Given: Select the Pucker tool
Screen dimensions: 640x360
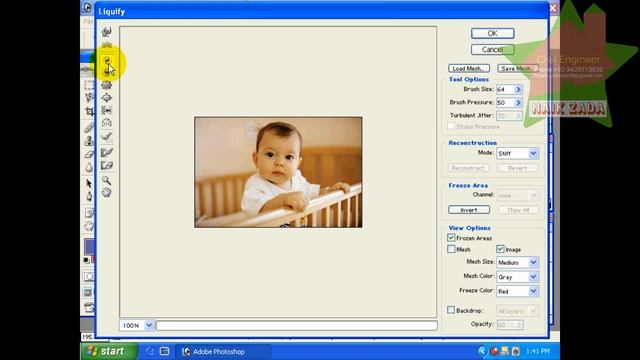Looking at the screenshot, I should (x=107, y=85).
